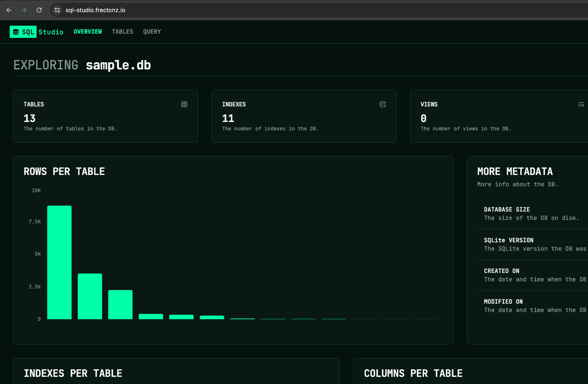Screen dimensions: 588x384
Task: Reload the page with the refresh icon
Action: tap(39, 10)
